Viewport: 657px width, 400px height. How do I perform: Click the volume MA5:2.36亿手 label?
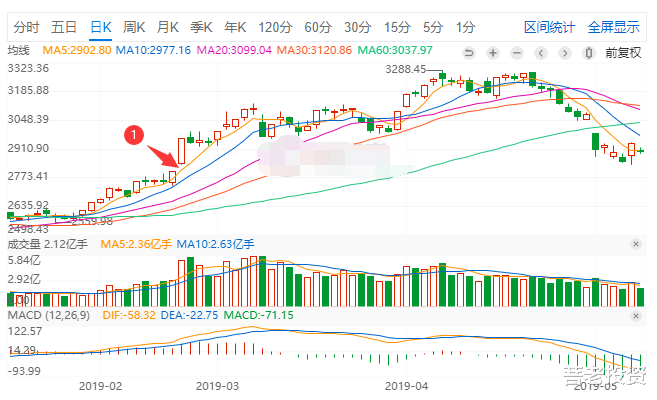pos(136,244)
